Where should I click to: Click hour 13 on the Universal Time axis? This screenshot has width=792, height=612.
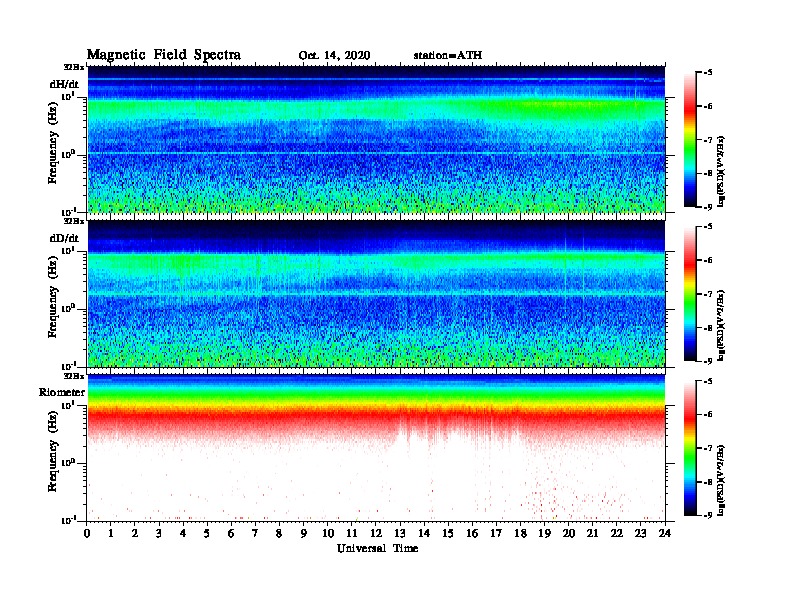point(400,534)
